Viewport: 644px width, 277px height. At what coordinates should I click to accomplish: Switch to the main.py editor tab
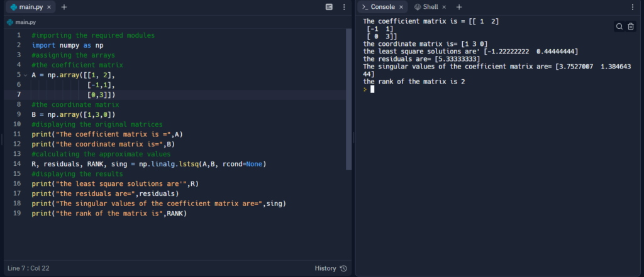30,7
